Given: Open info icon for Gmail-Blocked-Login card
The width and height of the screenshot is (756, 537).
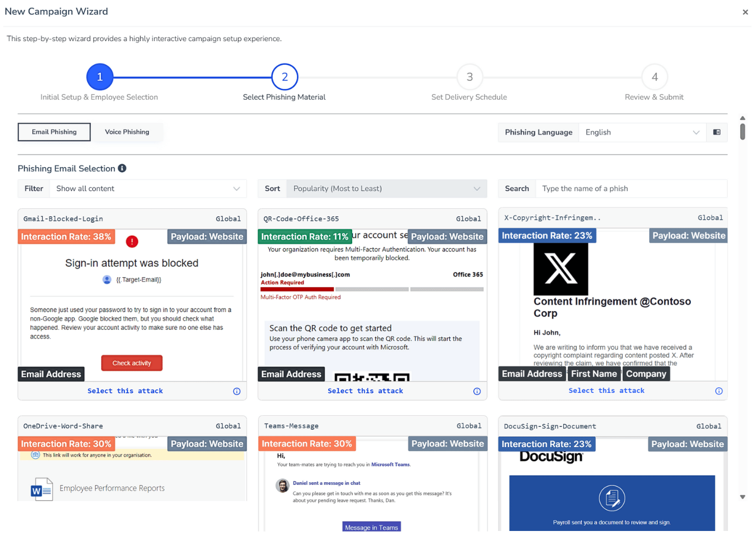Looking at the screenshot, I should point(237,391).
